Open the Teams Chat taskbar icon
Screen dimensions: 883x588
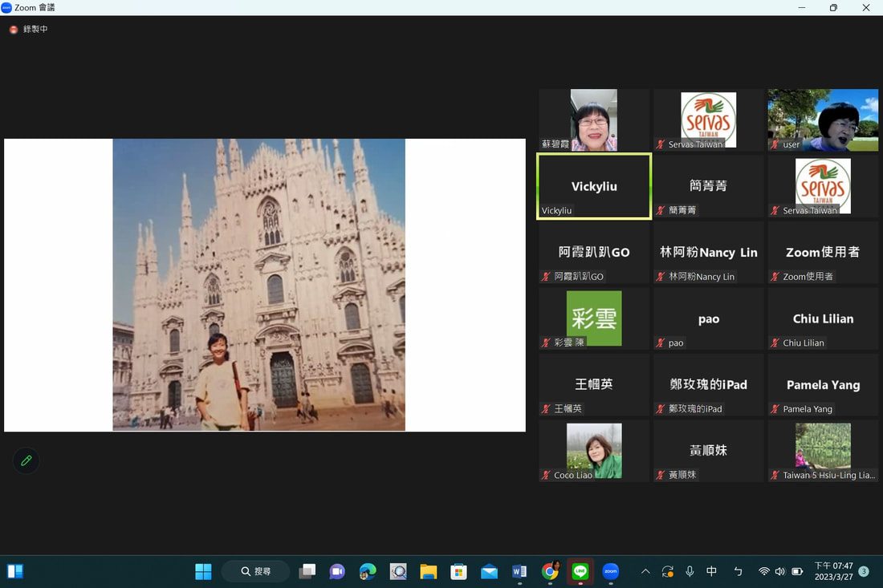click(337, 572)
